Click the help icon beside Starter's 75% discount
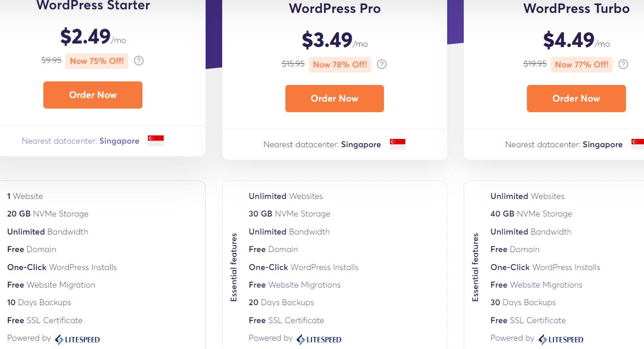Viewport: 644px width, 349px height. (x=139, y=60)
